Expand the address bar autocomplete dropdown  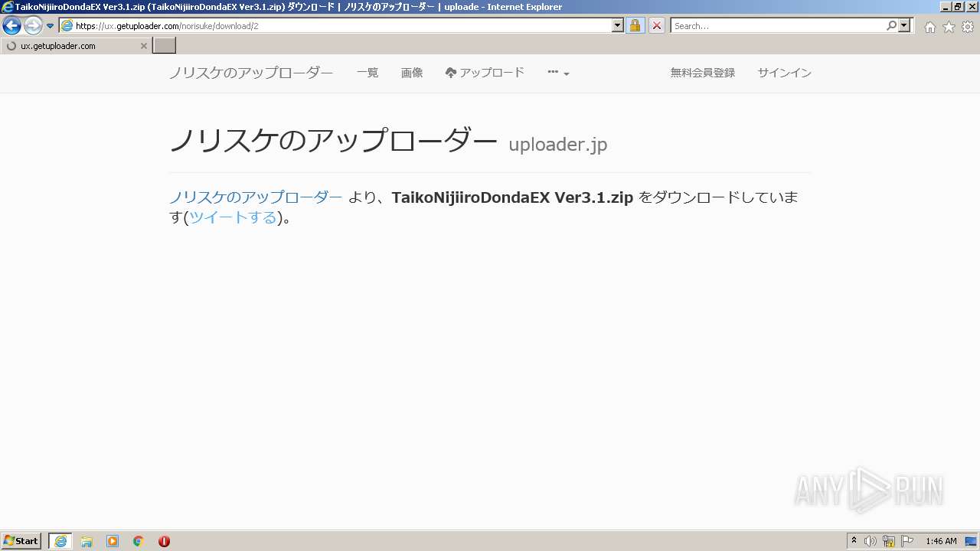click(618, 26)
